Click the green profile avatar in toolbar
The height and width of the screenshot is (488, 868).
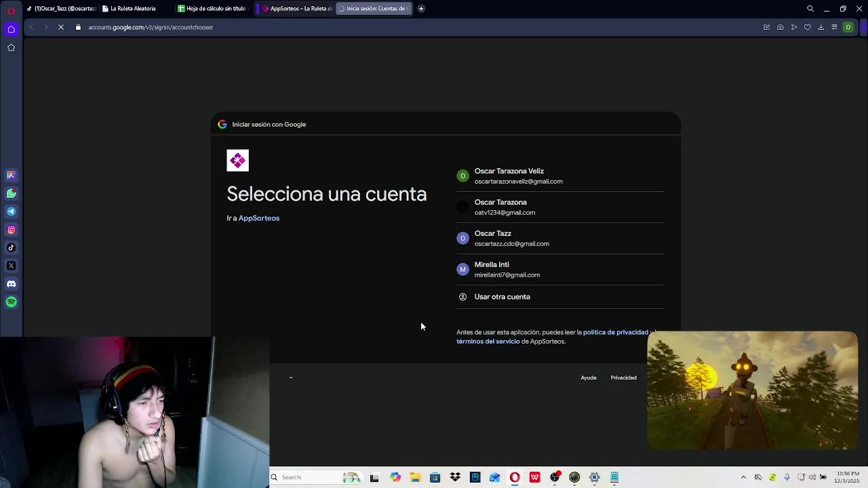point(848,27)
